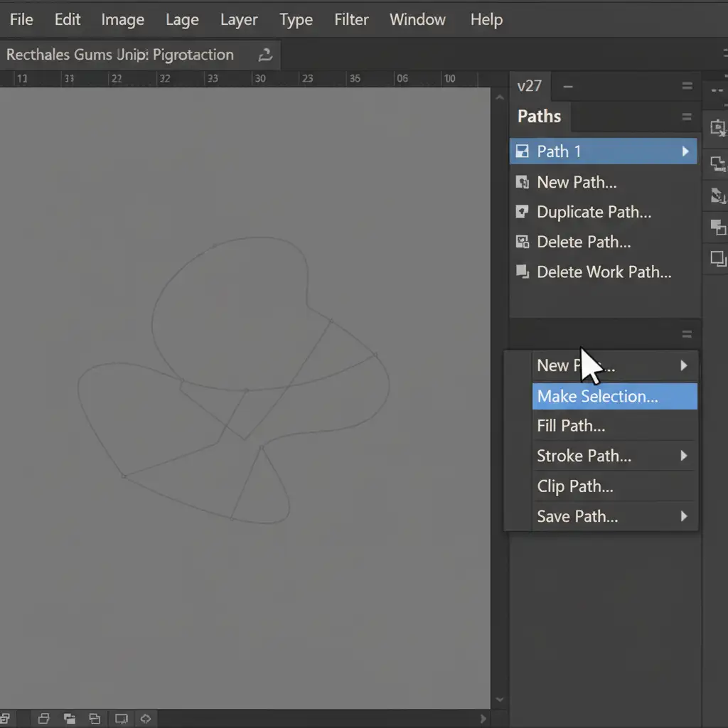Select Fill Path in the context menu
The height and width of the screenshot is (728, 728).
(571, 427)
